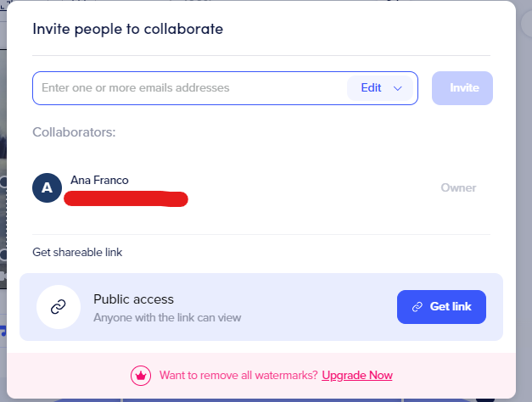Click the Owner role label
Image resolution: width=532 pixels, height=402 pixels.
[x=458, y=188]
